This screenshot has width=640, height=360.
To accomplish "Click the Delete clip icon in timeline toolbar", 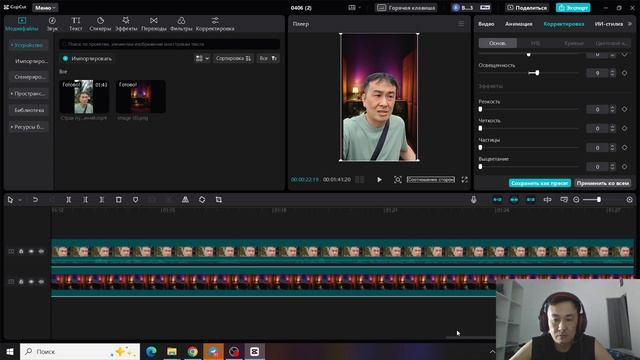I will (x=119, y=200).
